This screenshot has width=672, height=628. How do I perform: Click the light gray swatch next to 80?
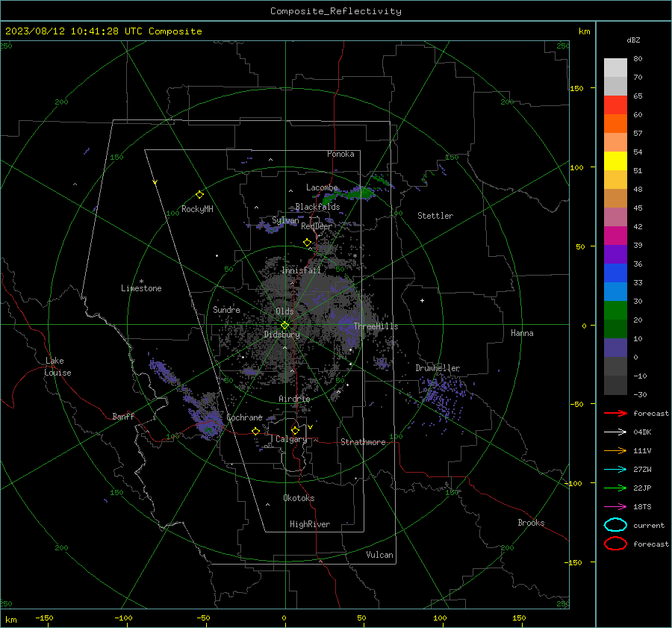615,68
